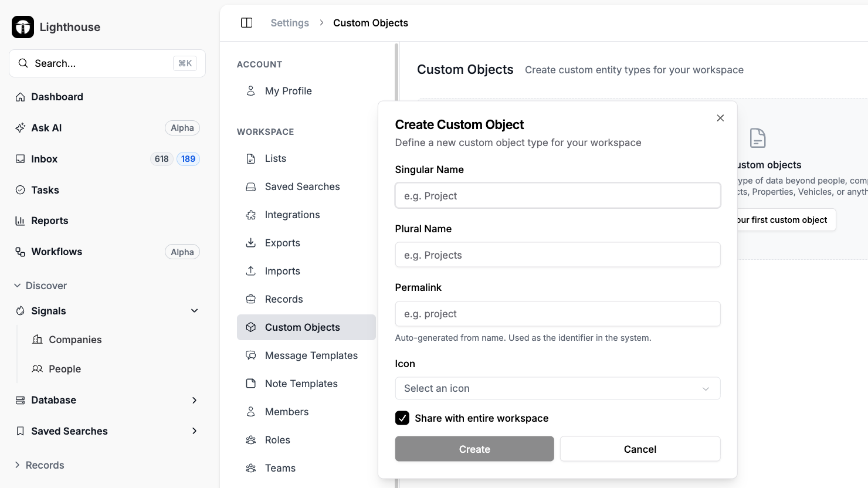Go to Members settings page

[306, 412]
